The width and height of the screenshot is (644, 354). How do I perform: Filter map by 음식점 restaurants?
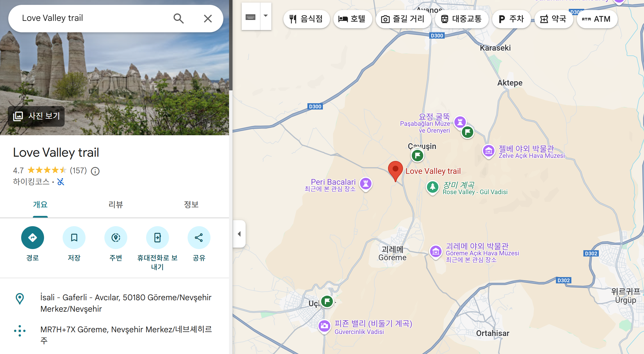coord(306,19)
